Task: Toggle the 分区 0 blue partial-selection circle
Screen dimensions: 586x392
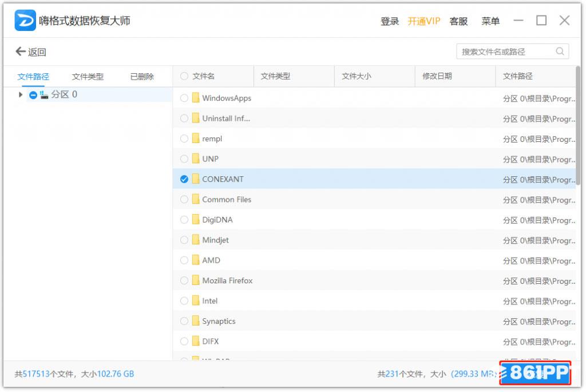Action: (33, 95)
